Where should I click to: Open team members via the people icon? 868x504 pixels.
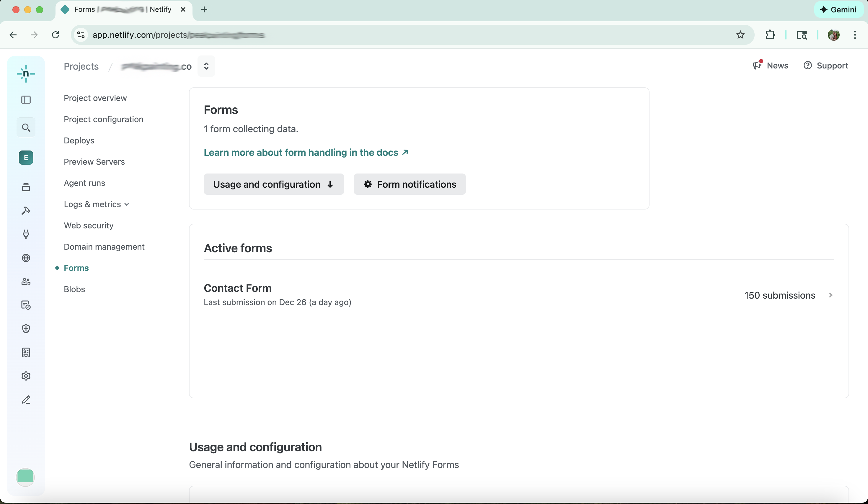tap(26, 281)
